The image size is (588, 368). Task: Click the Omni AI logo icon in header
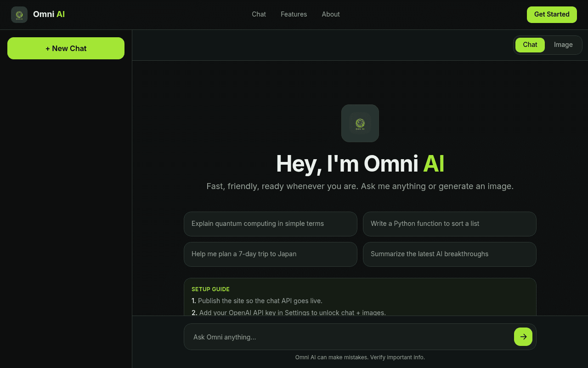point(19,15)
